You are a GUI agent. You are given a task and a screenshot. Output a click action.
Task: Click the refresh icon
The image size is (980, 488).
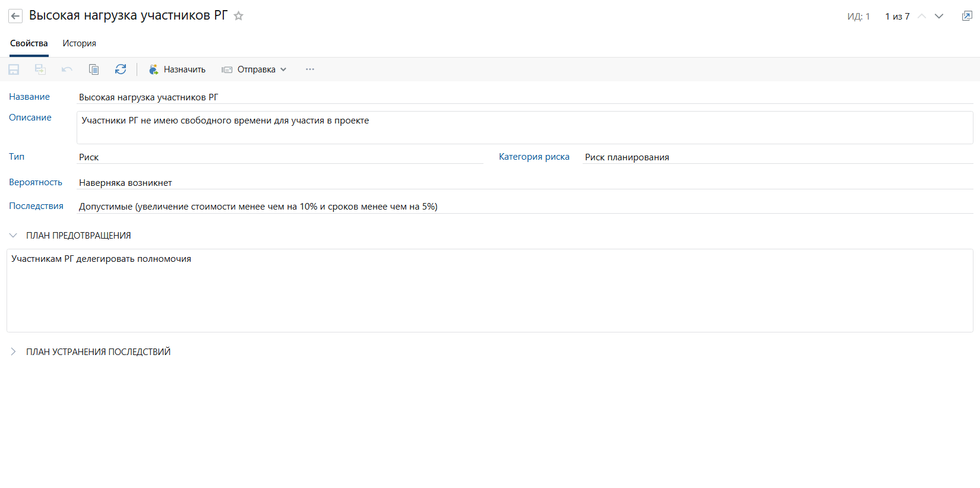121,69
